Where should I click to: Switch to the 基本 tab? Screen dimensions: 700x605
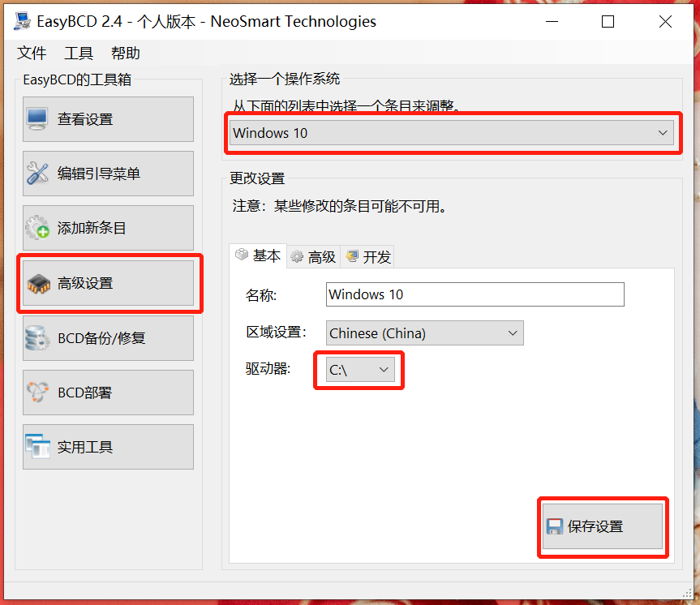coord(258,255)
